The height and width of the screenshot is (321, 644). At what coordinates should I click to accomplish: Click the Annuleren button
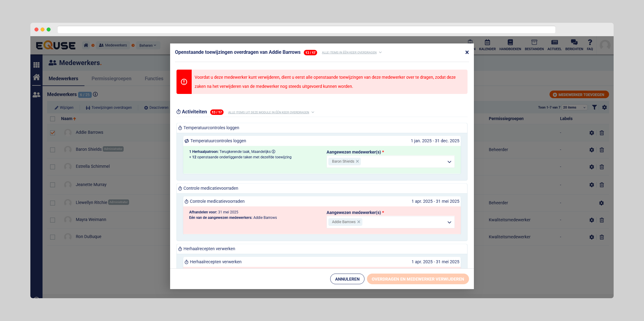347,279
